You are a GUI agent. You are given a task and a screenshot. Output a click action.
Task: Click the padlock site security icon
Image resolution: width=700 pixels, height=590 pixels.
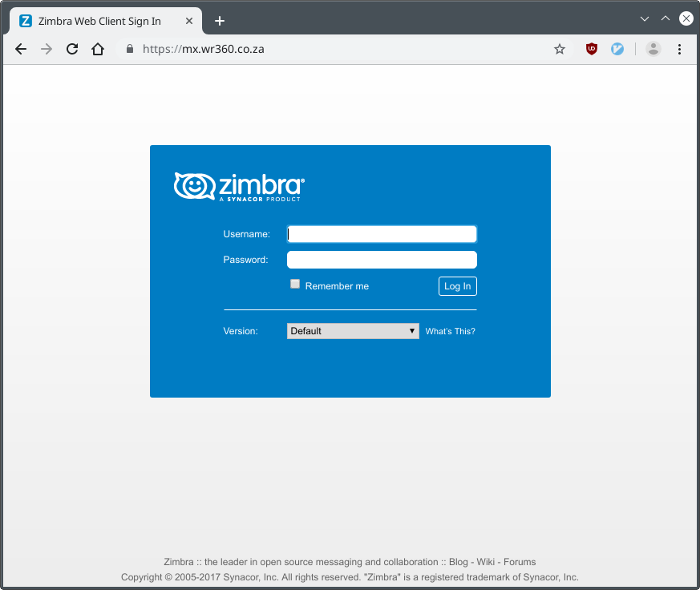click(x=129, y=49)
